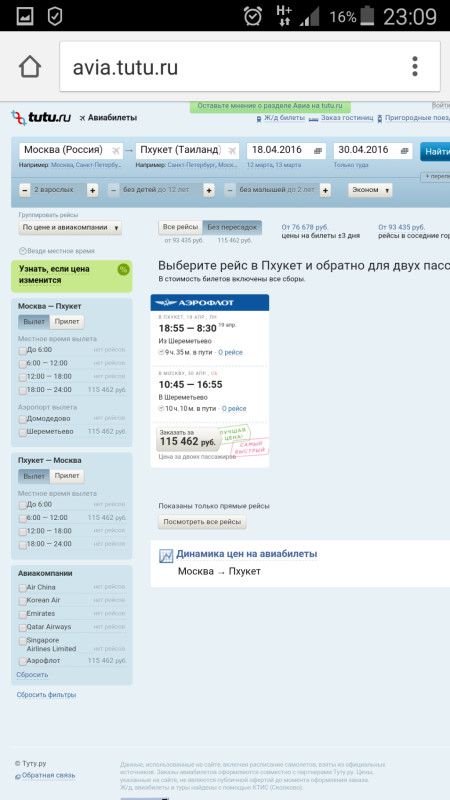Check the Air China airline filter
450x800 pixels.
click(x=22, y=588)
